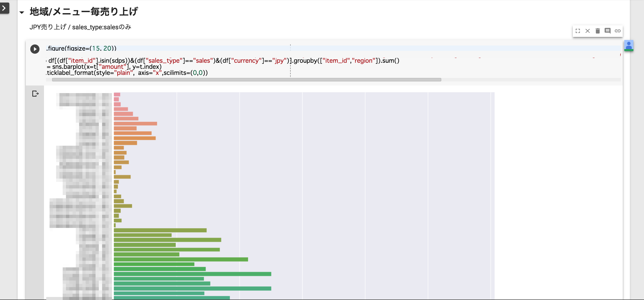Click the horizontal scrollbar of the code cell
The image size is (644, 300).
pyautogui.click(x=246, y=80)
